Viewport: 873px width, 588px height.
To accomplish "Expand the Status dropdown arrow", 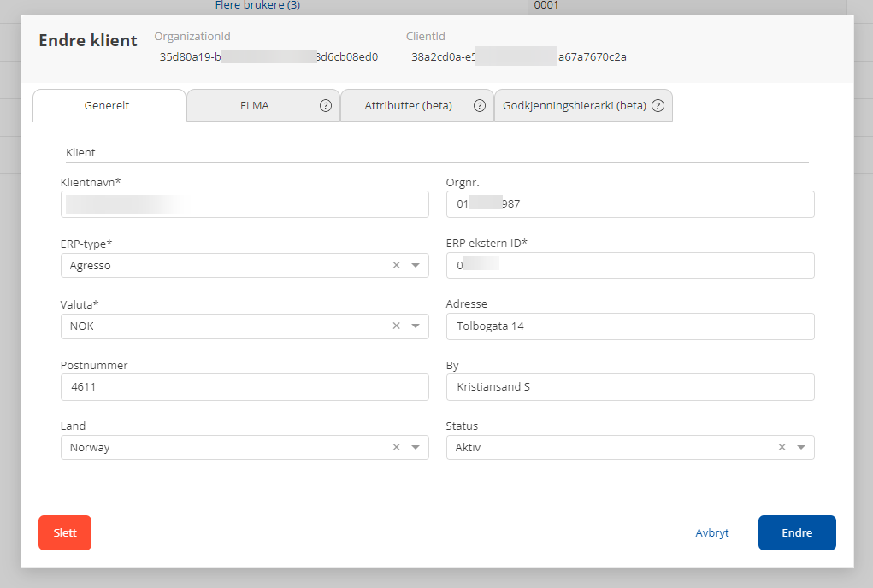I will (801, 447).
